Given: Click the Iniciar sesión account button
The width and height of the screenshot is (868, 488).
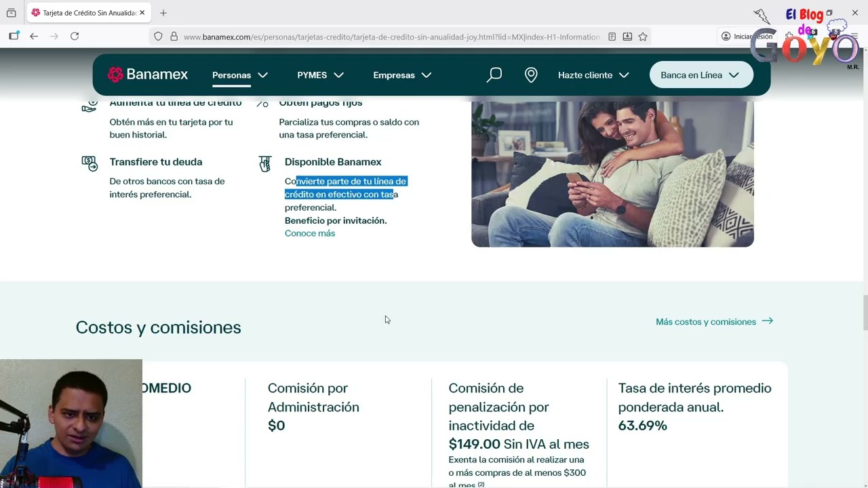Looking at the screenshot, I should point(747,37).
